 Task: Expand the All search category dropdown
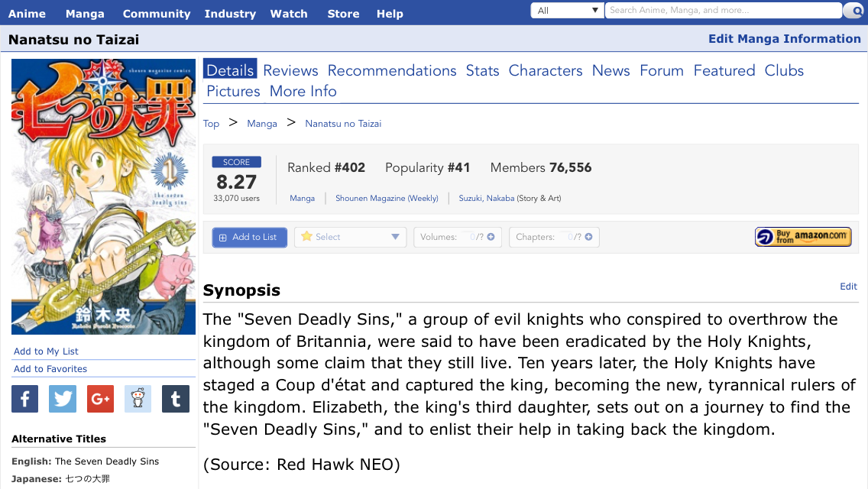(568, 11)
